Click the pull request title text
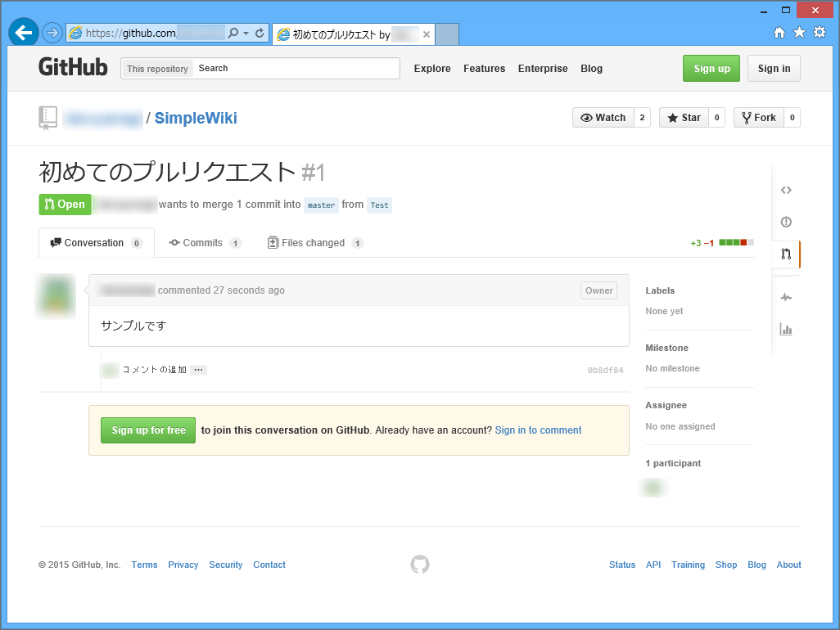Viewport: 840px width, 630px height. [167, 173]
